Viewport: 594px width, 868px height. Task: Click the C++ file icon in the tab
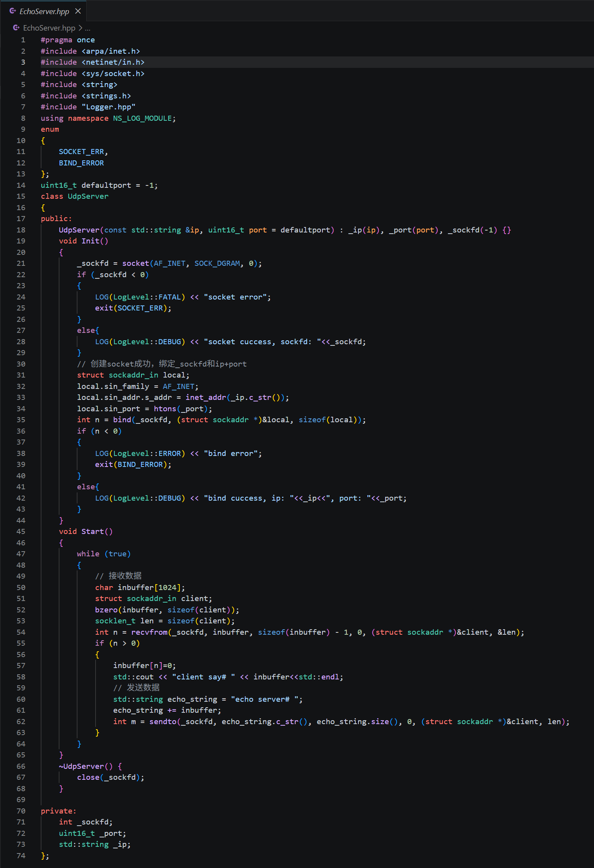13,11
